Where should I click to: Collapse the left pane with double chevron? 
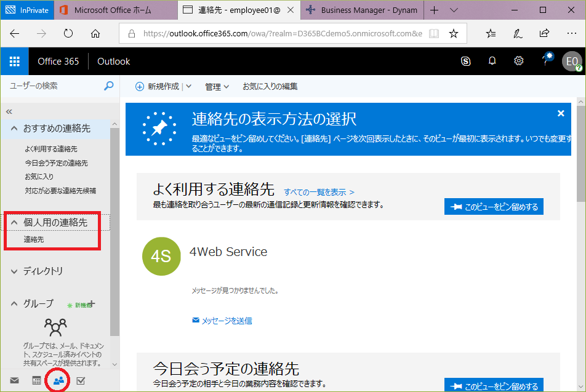pos(9,111)
